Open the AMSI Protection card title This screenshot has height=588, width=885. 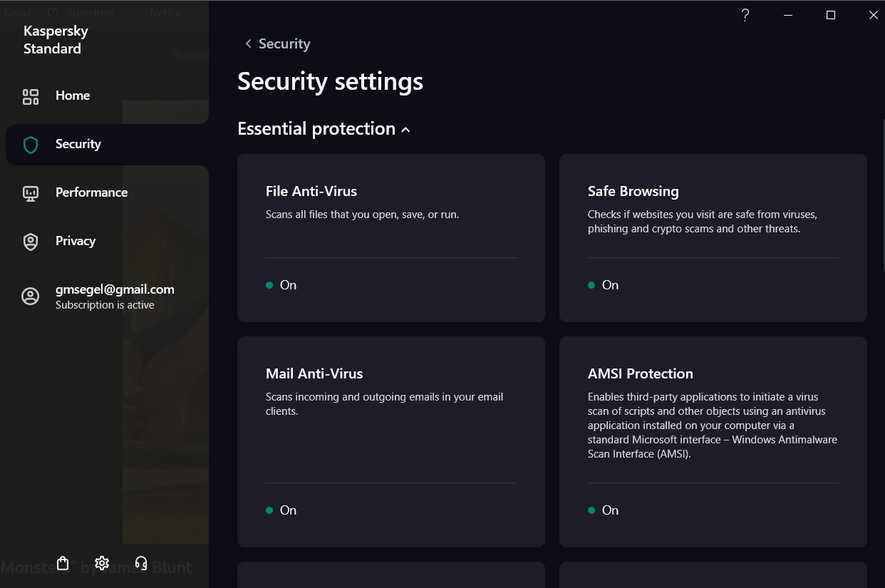click(x=641, y=373)
